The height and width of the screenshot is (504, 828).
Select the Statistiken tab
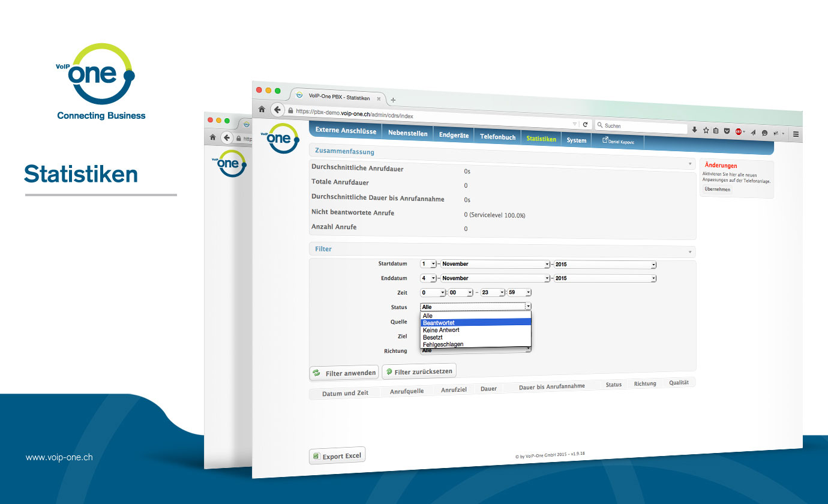tap(541, 139)
